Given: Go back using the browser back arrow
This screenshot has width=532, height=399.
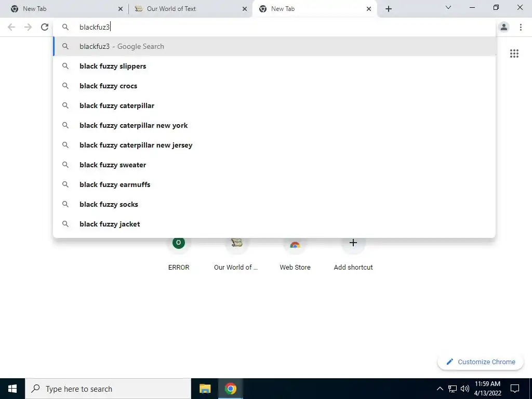Looking at the screenshot, I should tap(11, 27).
